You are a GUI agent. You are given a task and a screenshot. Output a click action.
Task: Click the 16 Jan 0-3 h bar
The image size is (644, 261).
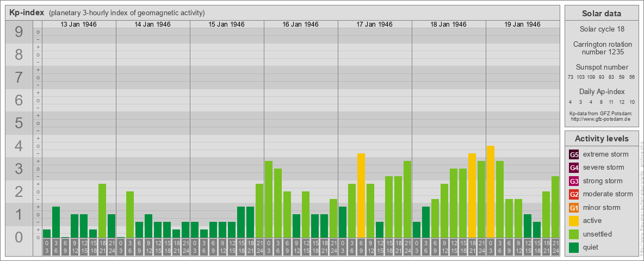tap(269, 199)
